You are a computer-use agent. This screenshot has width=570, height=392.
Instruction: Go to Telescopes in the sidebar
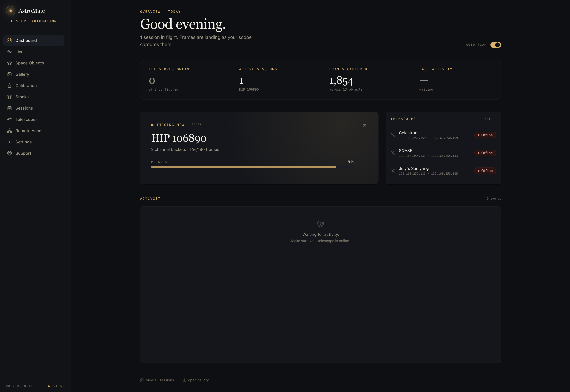(34, 119)
